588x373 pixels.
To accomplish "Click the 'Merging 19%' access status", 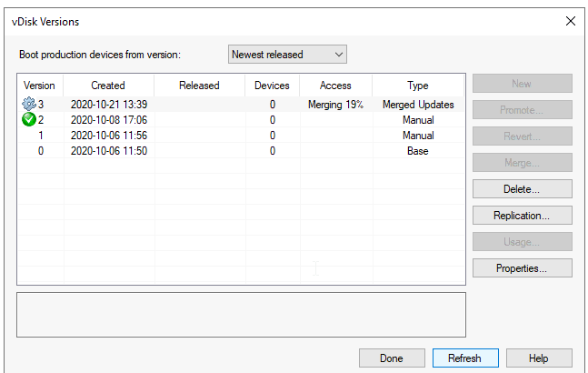I will 335,105.
